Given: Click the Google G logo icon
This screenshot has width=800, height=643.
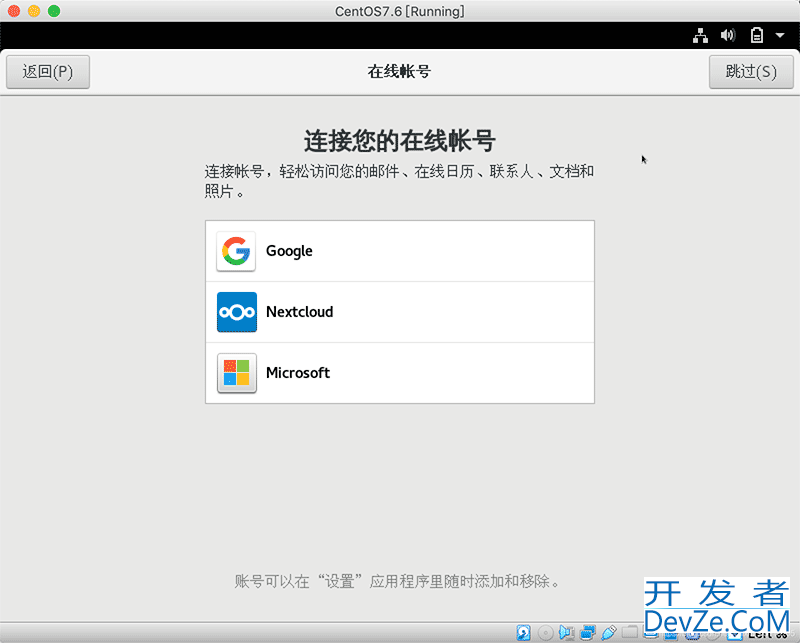Looking at the screenshot, I should [x=236, y=251].
